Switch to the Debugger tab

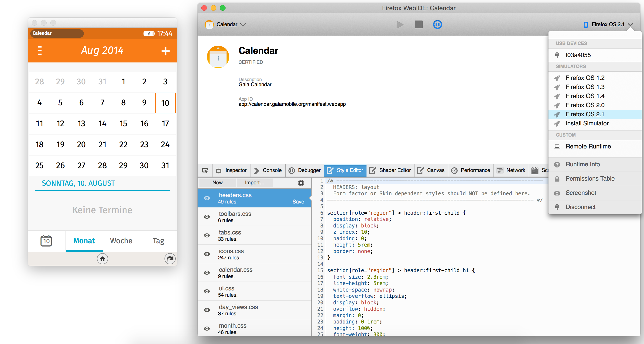pyautogui.click(x=305, y=170)
